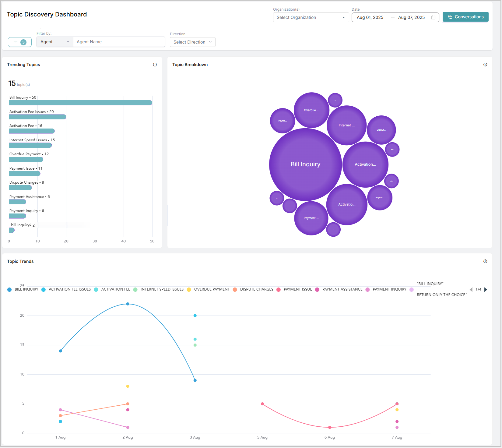
Task: Click Dispute Charges point on 1 Aug
Action: coord(61,415)
